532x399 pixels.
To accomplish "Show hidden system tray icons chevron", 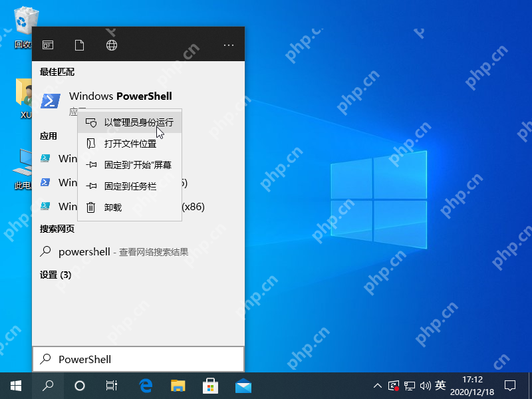I will pos(378,385).
